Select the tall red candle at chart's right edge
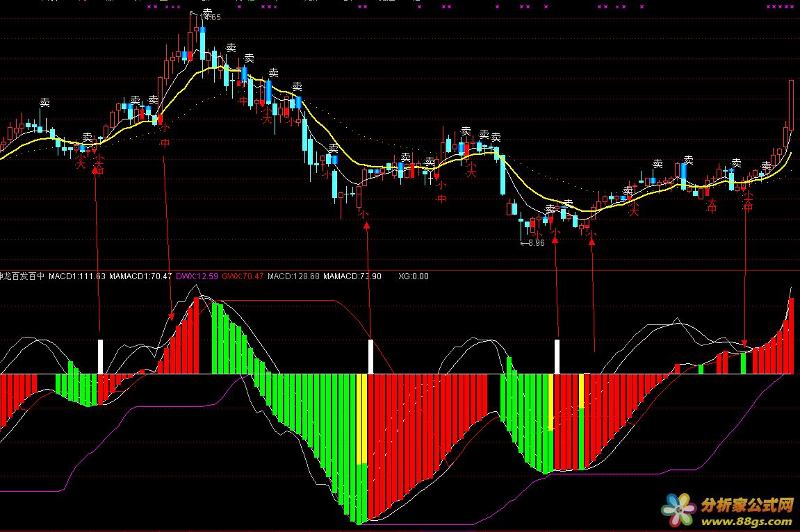The image size is (800, 532). coord(792,104)
